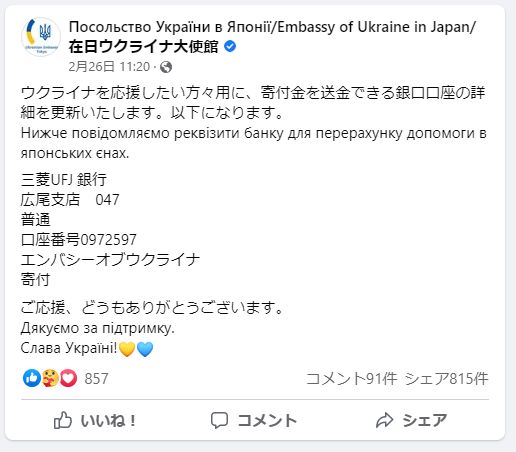Click the speech bubble comment icon
This screenshot has width=516, height=452.
tap(219, 420)
